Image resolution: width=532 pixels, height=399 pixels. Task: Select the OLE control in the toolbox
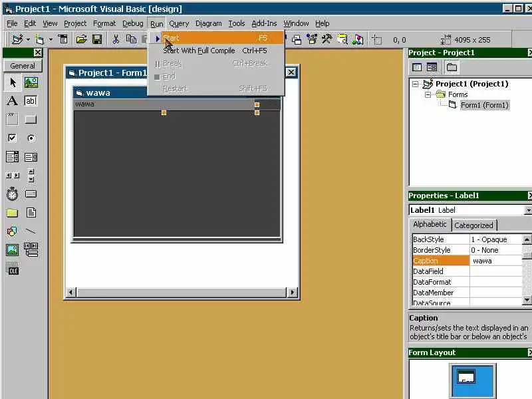[x=13, y=269]
